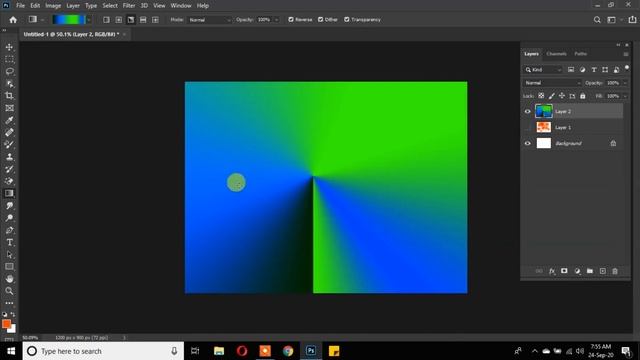The width and height of the screenshot is (640, 360).
Task: Select the Move tool
Action: click(x=9, y=47)
